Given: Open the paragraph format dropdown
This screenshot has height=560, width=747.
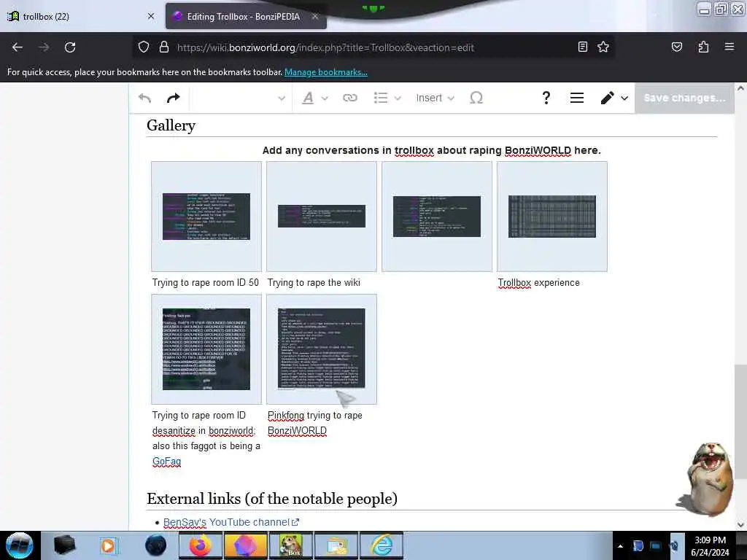Looking at the screenshot, I should pyautogui.click(x=241, y=98).
